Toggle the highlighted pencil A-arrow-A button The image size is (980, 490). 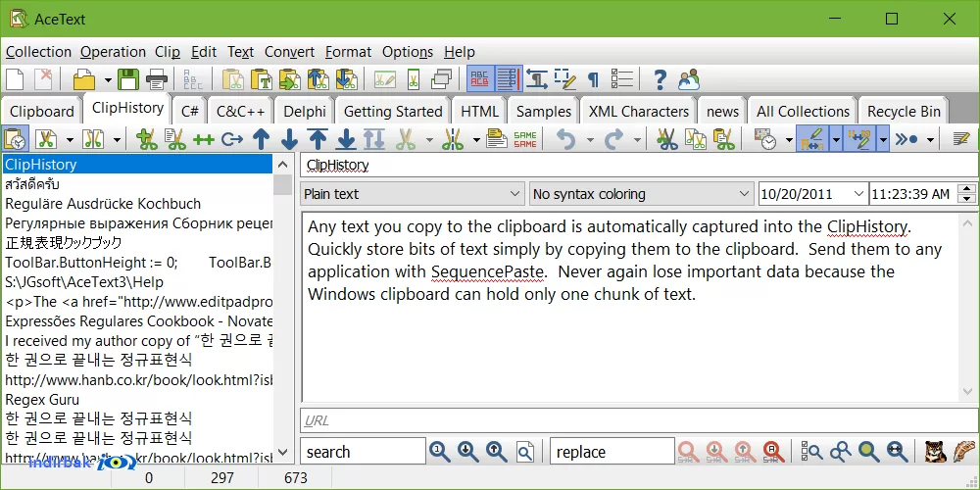tap(811, 139)
